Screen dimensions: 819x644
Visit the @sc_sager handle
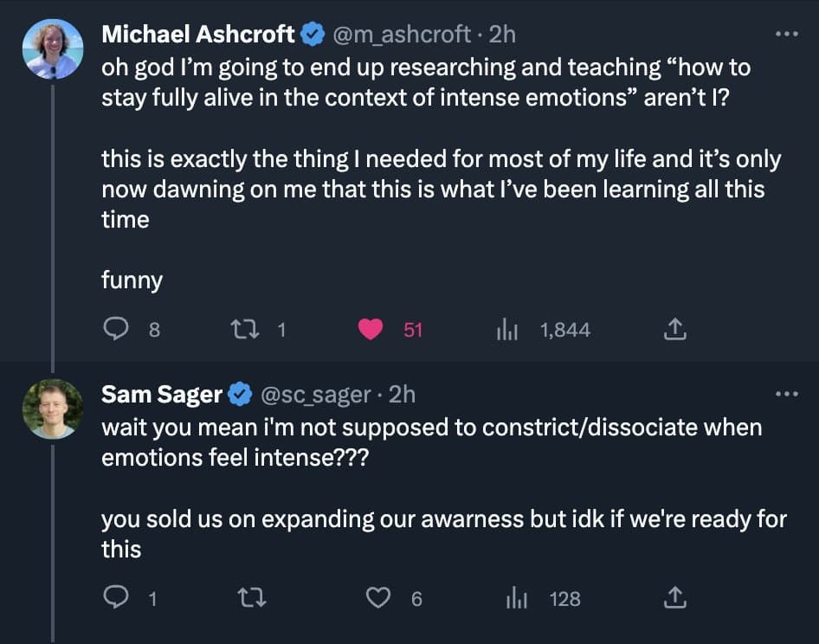[x=314, y=395]
